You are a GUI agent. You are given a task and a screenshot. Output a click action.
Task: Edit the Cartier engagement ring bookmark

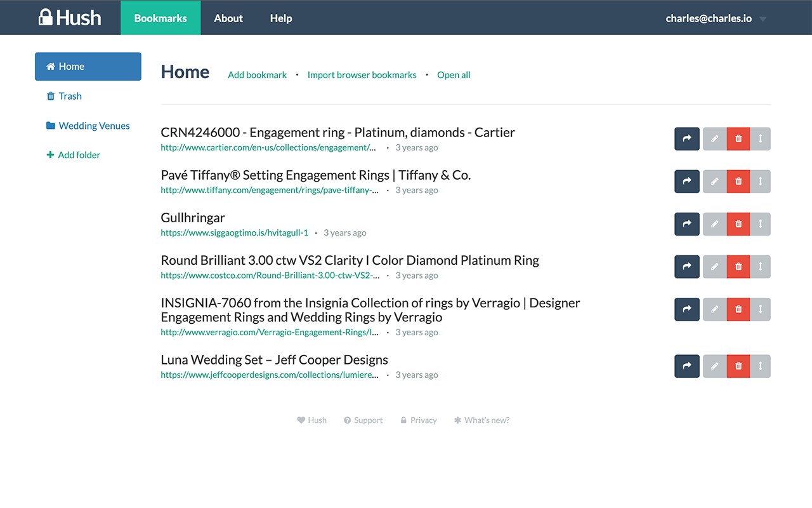coord(715,138)
